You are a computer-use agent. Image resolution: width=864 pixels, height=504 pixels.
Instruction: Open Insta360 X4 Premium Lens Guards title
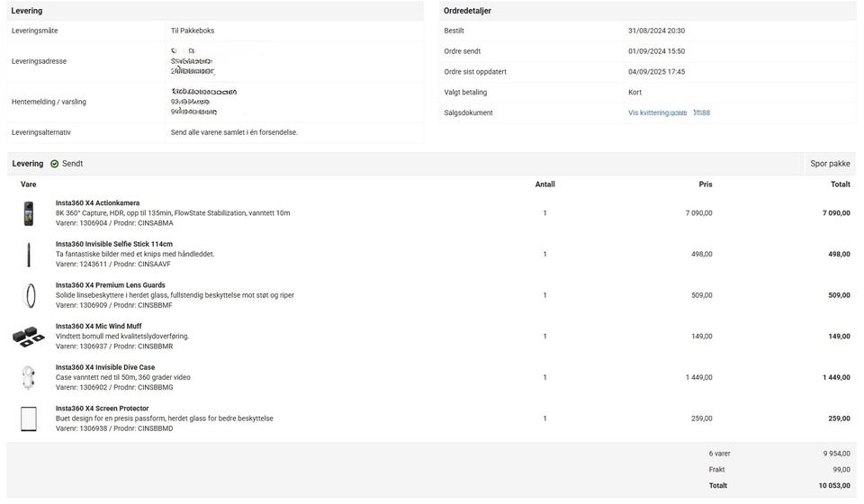pyautogui.click(x=110, y=285)
